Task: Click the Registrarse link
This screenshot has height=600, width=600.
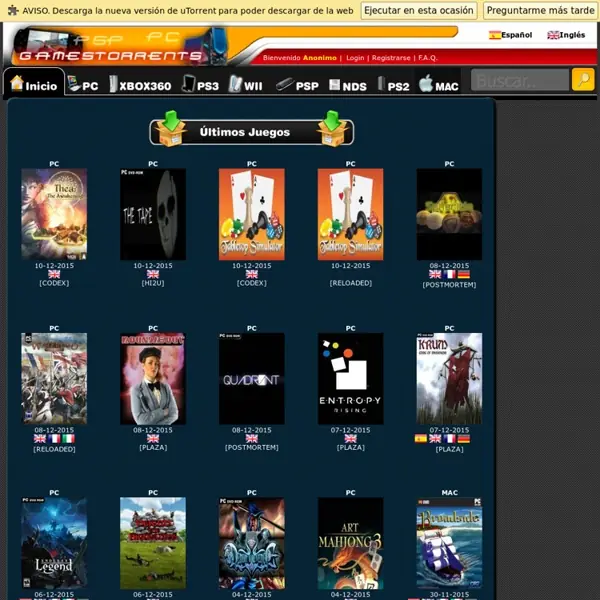Action: point(391,58)
